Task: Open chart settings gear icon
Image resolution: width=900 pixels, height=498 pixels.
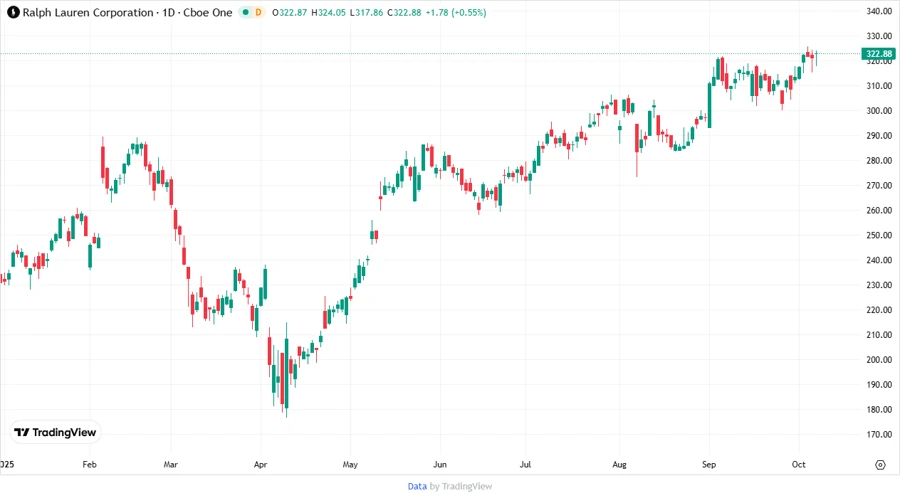Action: 879,465
